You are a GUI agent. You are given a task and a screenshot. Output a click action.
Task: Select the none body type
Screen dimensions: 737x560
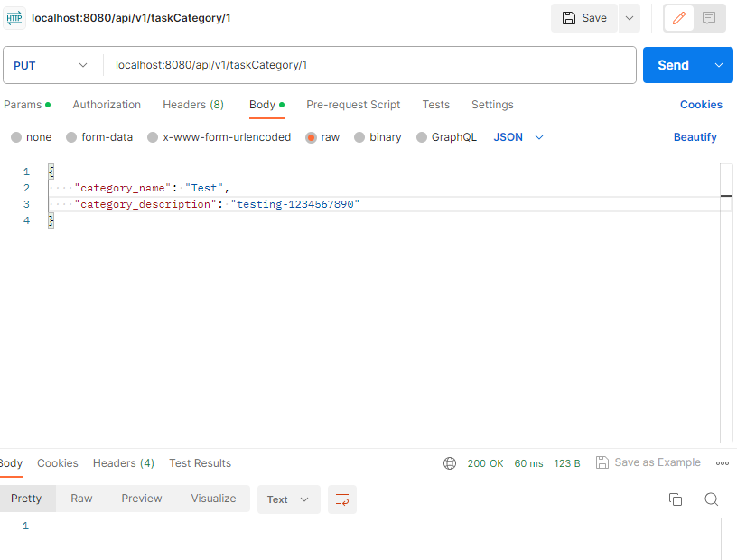pos(31,136)
